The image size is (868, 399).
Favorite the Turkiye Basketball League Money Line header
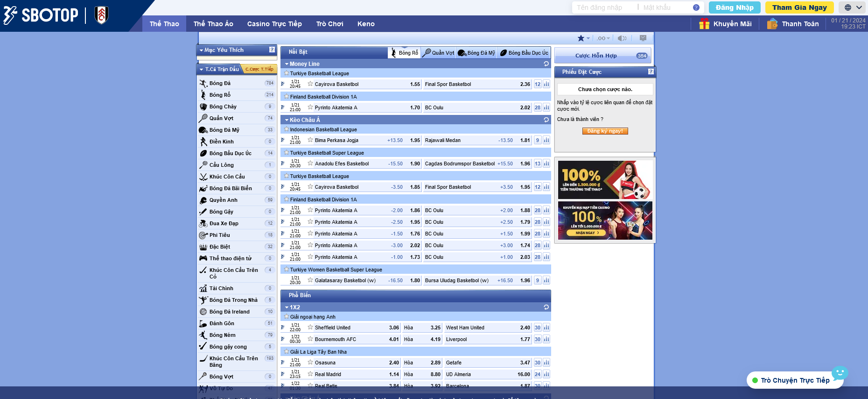[x=287, y=73]
